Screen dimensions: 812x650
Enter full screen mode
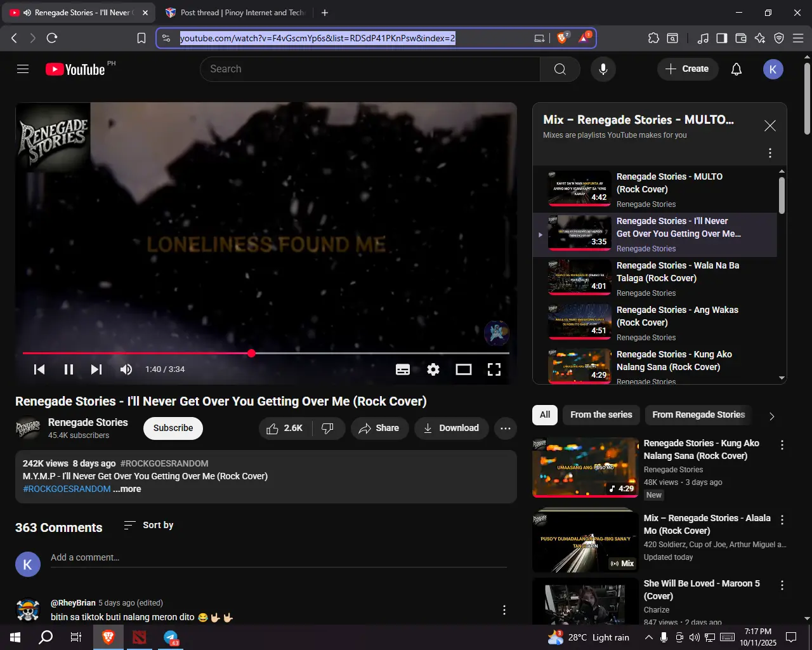pyautogui.click(x=494, y=369)
